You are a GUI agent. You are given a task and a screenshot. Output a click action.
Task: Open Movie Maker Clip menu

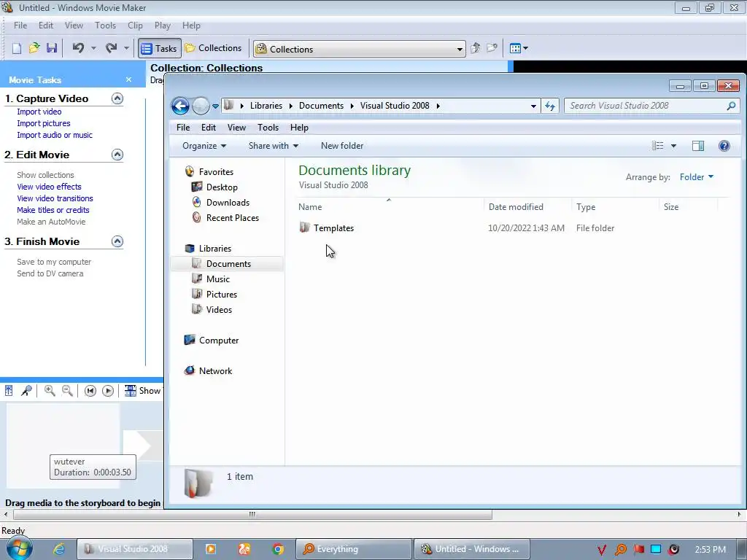(135, 26)
